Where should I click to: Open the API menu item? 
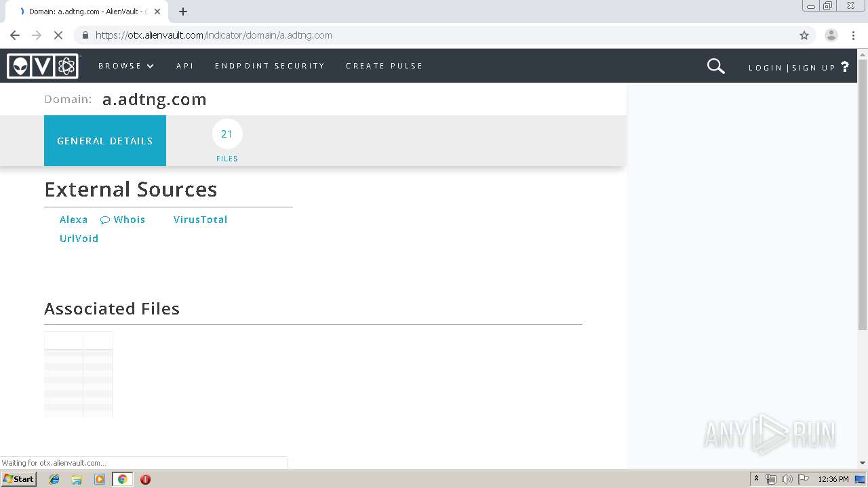click(x=185, y=66)
